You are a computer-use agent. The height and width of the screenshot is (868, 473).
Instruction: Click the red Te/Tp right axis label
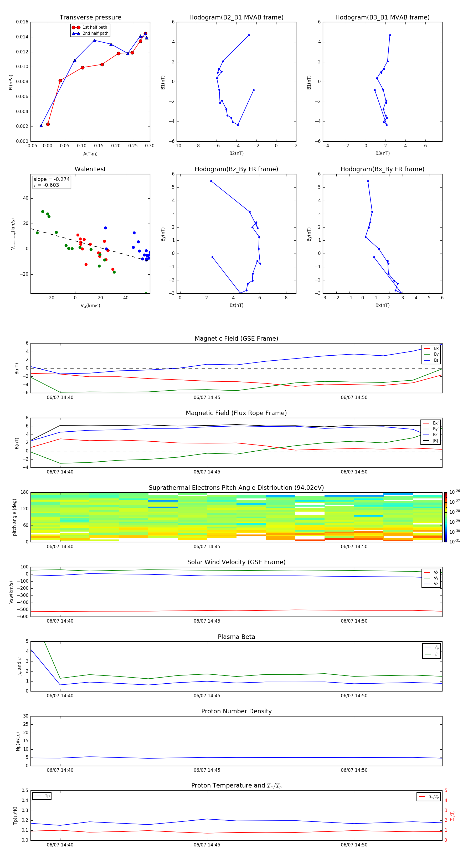(453, 816)
